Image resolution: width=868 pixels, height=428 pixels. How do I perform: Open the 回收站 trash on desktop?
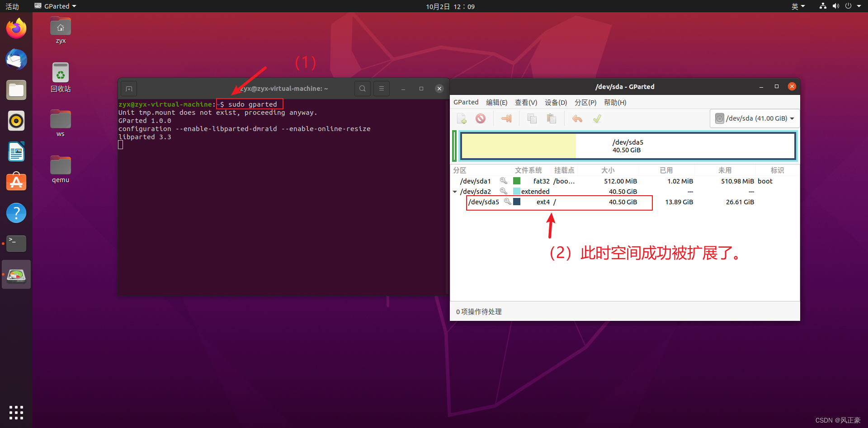[61, 78]
